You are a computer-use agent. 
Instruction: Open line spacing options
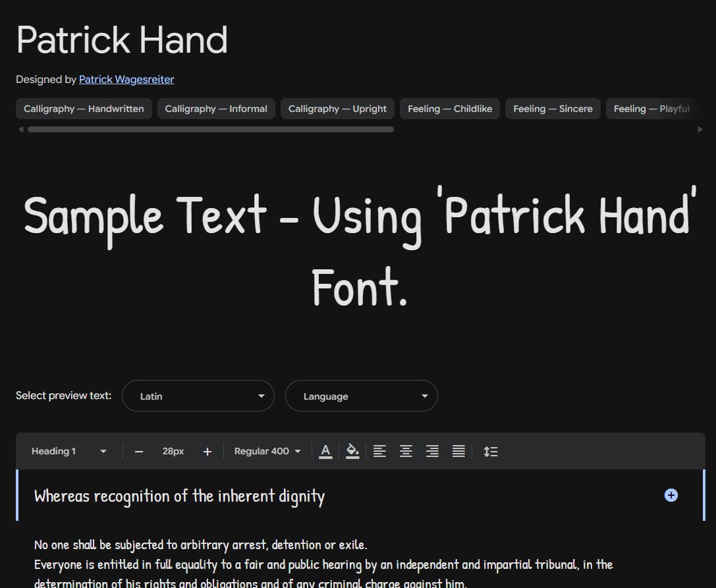point(491,451)
